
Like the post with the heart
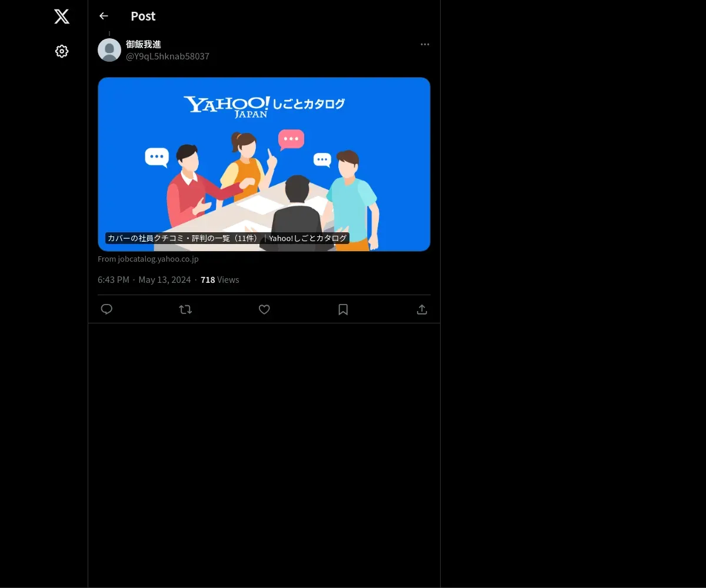[264, 309]
